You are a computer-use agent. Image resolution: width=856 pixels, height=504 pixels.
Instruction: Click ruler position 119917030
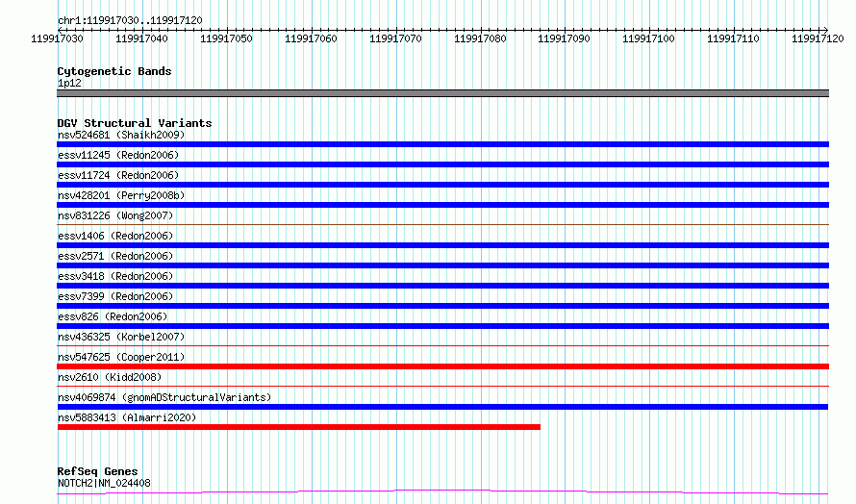click(x=57, y=38)
